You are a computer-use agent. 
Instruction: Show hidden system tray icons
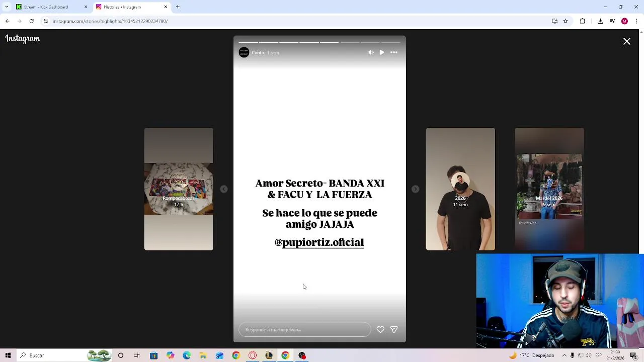563,355
